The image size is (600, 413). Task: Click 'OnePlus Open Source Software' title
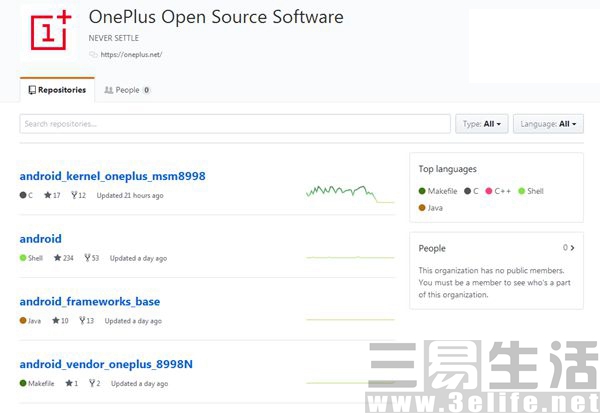tap(216, 17)
